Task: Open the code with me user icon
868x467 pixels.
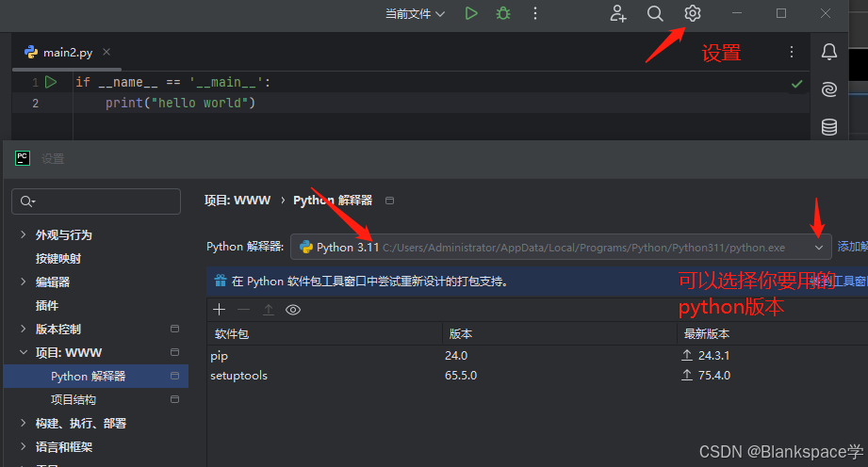Action: 618,13
